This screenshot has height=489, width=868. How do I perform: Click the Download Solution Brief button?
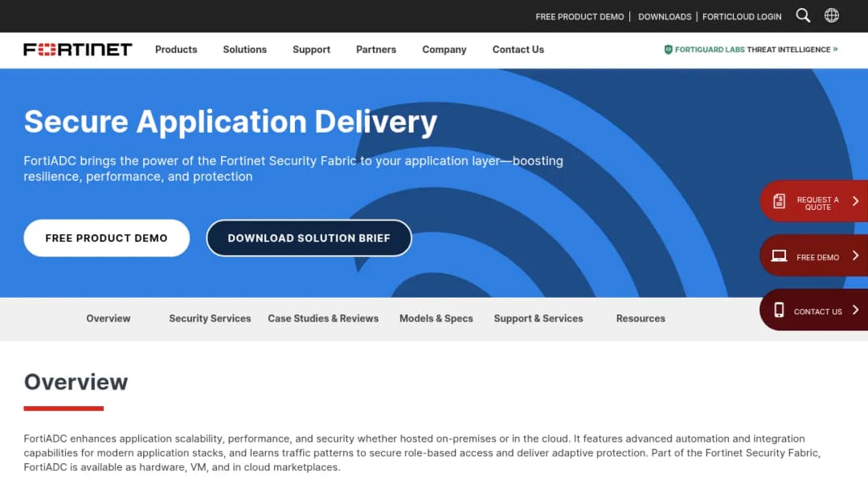pos(309,238)
